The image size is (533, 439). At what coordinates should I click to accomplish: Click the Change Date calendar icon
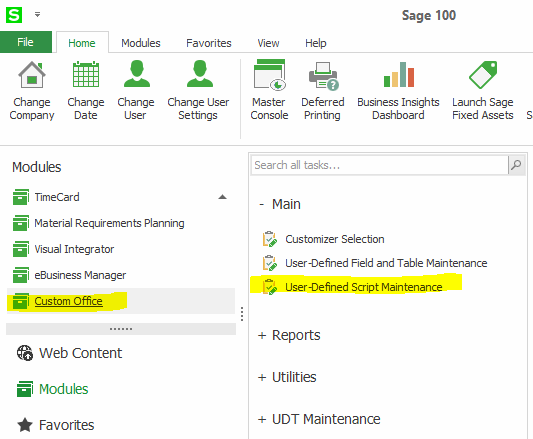click(x=86, y=74)
